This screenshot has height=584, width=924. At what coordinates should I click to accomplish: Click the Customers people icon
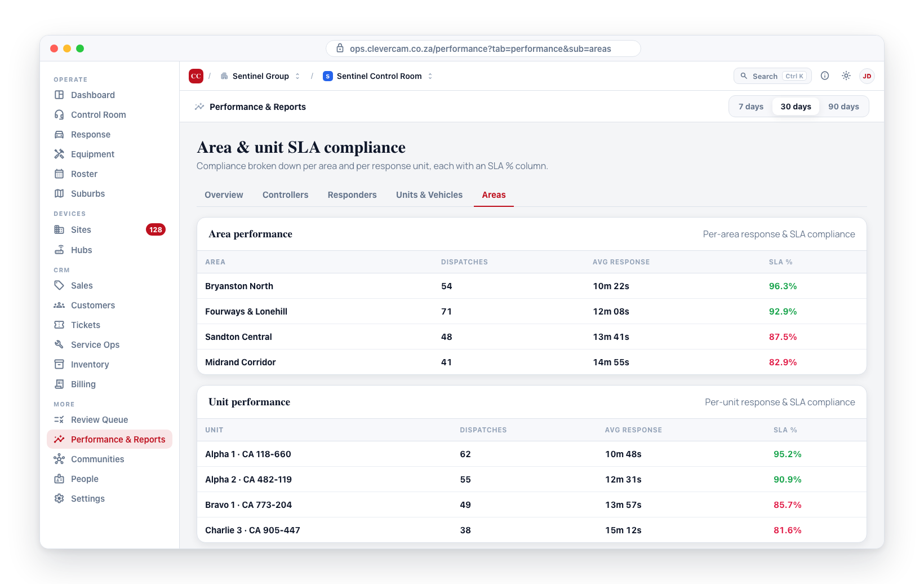[59, 305]
